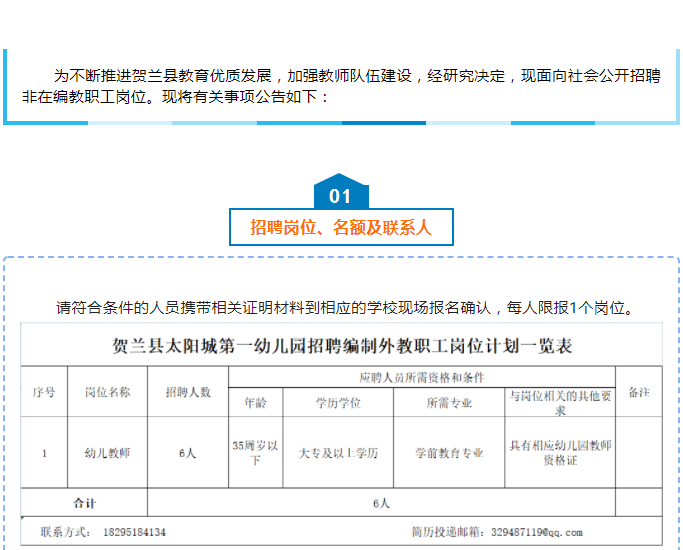This screenshot has width=683, height=550.
Task: Click the header 应聘人员所需资格和条件
Action: pos(422,377)
